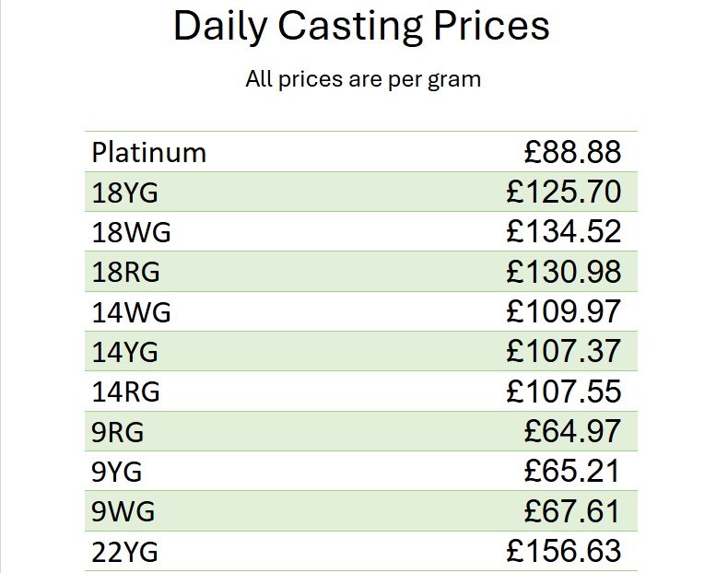The width and height of the screenshot is (728, 573).
Task: Select the Platinum label cell
Action: [x=148, y=152]
